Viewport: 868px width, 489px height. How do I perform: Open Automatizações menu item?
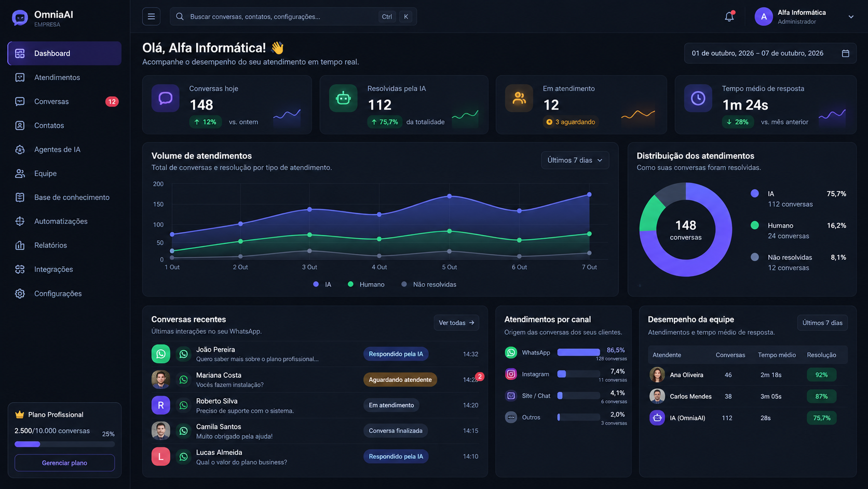pos(64,221)
